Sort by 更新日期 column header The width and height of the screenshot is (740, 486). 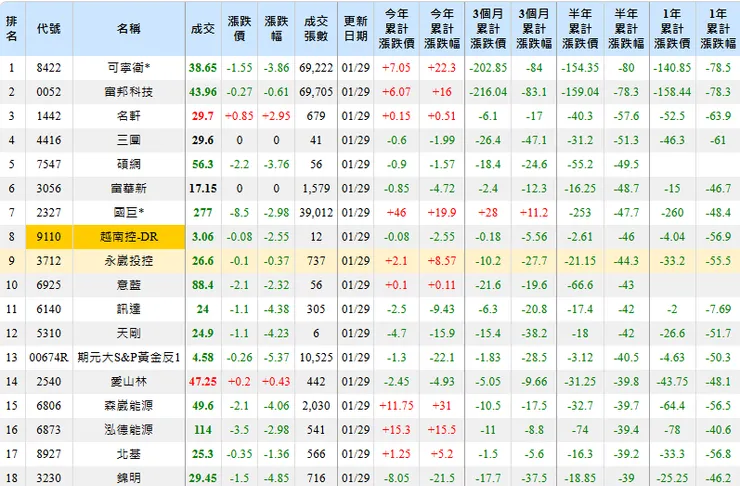[x=355, y=28]
